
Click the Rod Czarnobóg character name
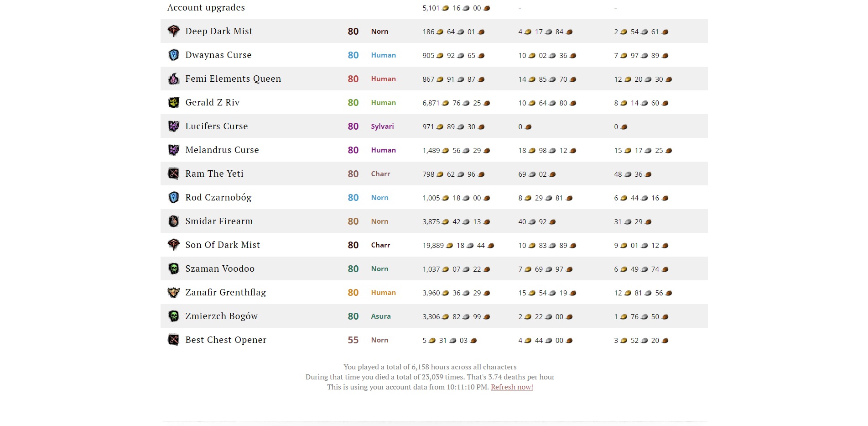(x=218, y=197)
